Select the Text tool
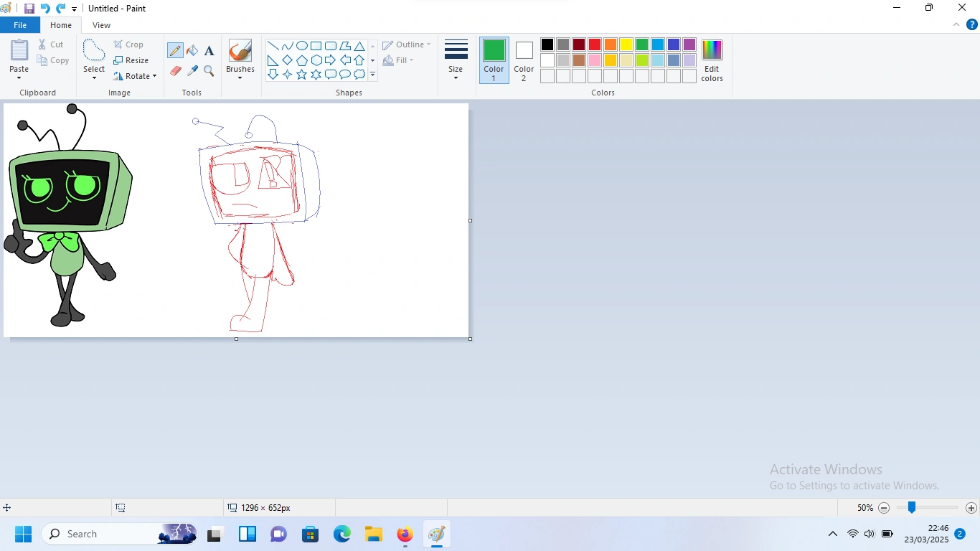Viewport: 980px width, 551px height. [x=209, y=51]
